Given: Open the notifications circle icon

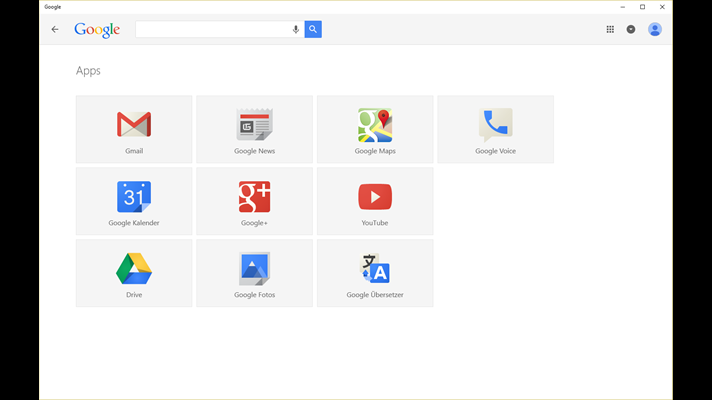Looking at the screenshot, I should [x=631, y=30].
